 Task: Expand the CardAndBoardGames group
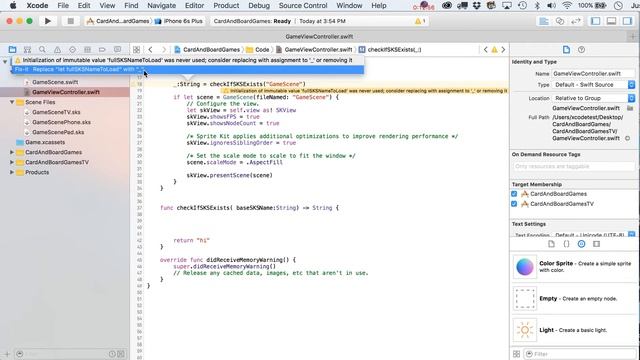click(12, 152)
